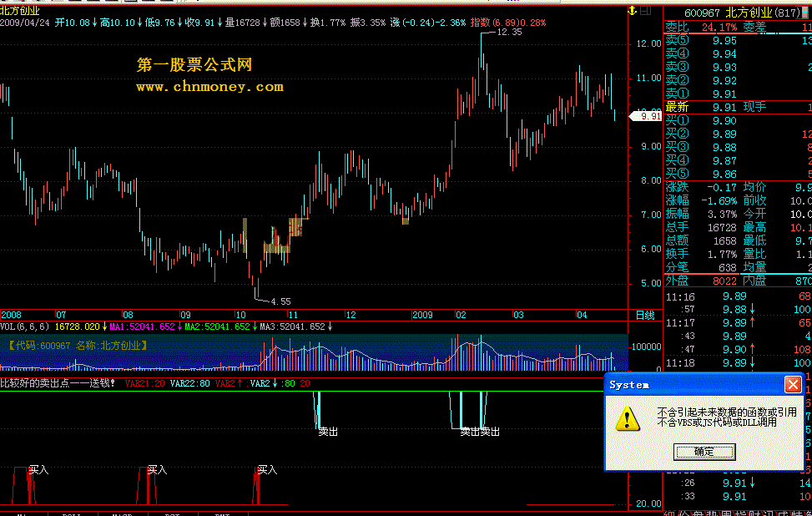Click the 换手 1.77% row
The width and height of the screenshot is (812, 516).
click(x=701, y=255)
